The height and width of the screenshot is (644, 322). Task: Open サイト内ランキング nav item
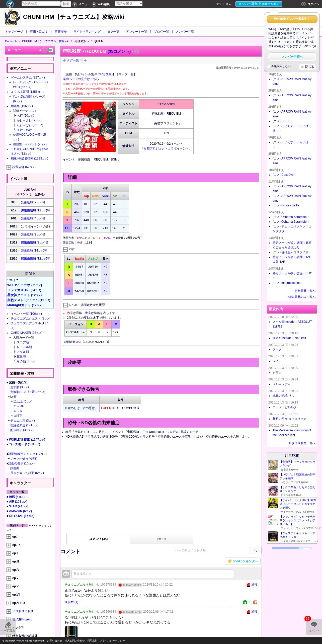coord(87,32)
